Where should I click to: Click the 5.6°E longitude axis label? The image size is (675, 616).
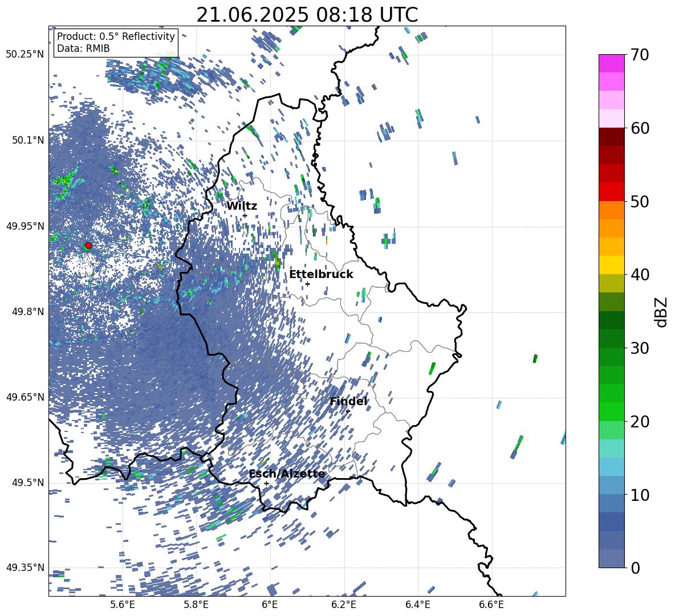click(x=123, y=605)
